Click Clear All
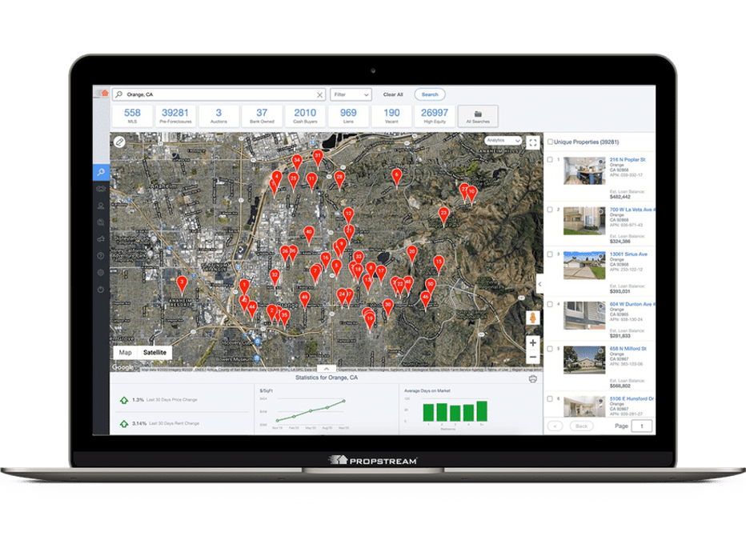 (393, 94)
